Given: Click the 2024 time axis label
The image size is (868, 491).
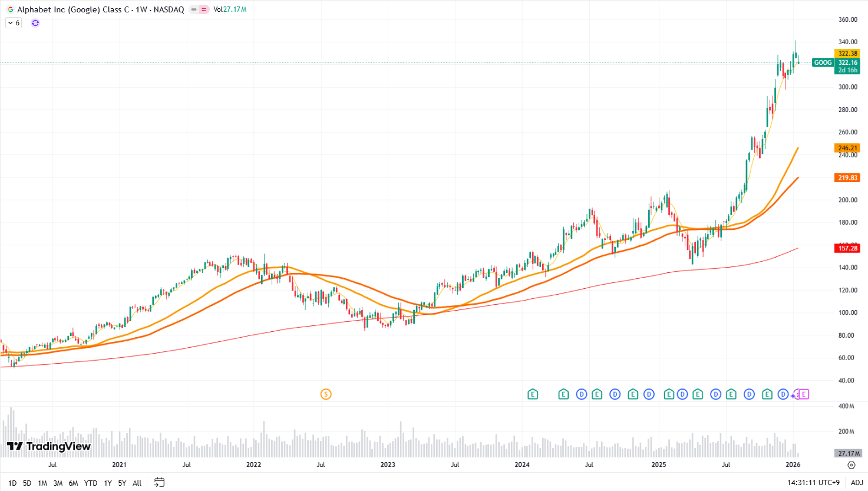Looking at the screenshot, I should point(522,464).
